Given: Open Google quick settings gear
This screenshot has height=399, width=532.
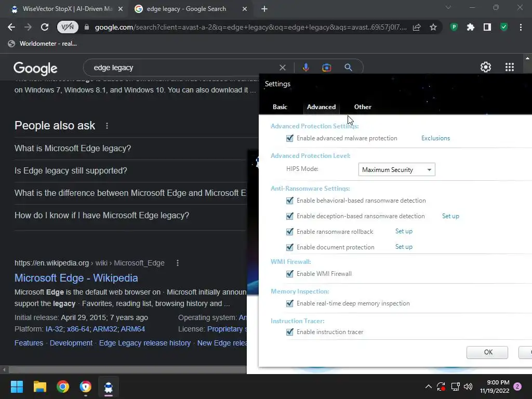Looking at the screenshot, I should (x=486, y=67).
